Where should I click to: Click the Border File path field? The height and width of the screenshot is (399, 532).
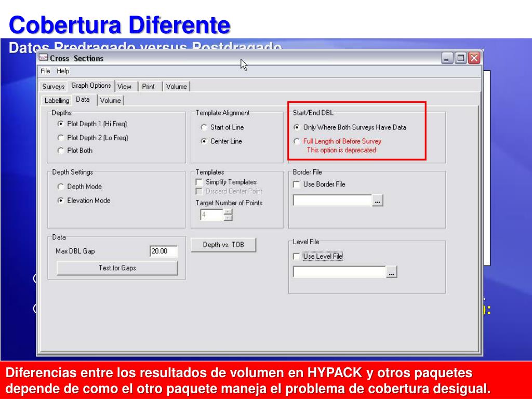click(x=332, y=200)
